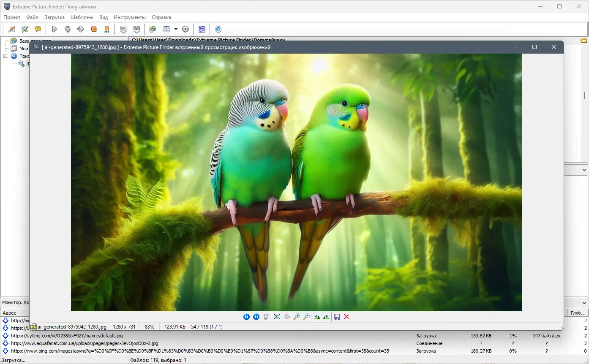589x364 pixels.
Task: Zoom in on the parrot image
Action: tap(297, 317)
